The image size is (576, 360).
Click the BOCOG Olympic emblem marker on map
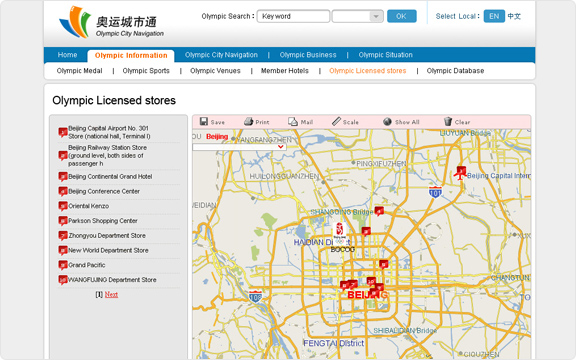pos(339,232)
